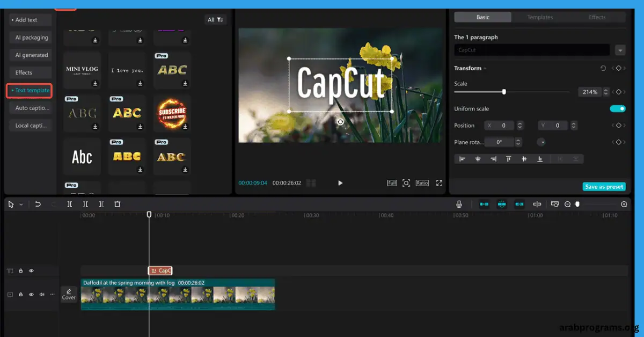Image resolution: width=644 pixels, height=337 pixels.
Task: Toggle track linkage option
Action: [x=519, y=204]
